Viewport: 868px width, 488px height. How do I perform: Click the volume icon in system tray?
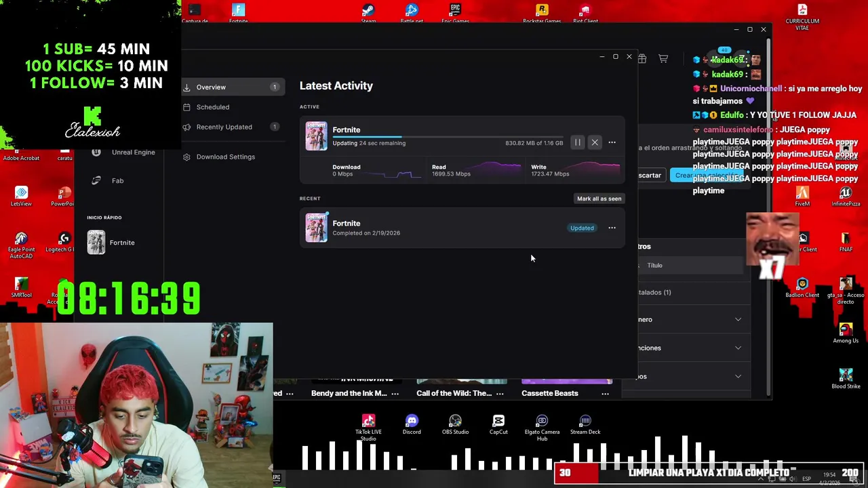(x=793, y=479)
